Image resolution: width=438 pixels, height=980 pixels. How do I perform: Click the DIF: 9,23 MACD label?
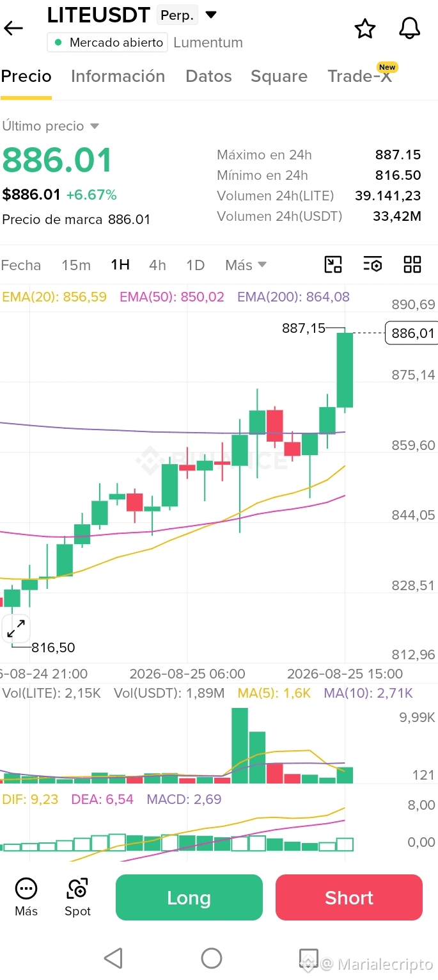pyautogui.click(x=30, y=799)
